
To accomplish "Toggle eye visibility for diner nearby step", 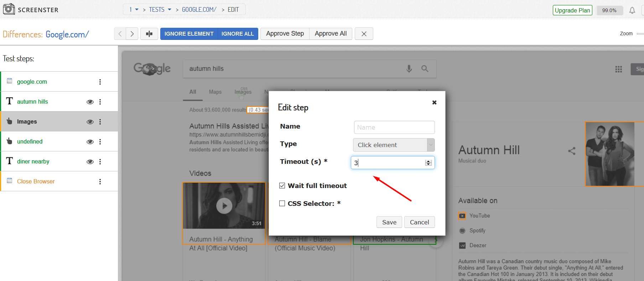I will 90,162.
